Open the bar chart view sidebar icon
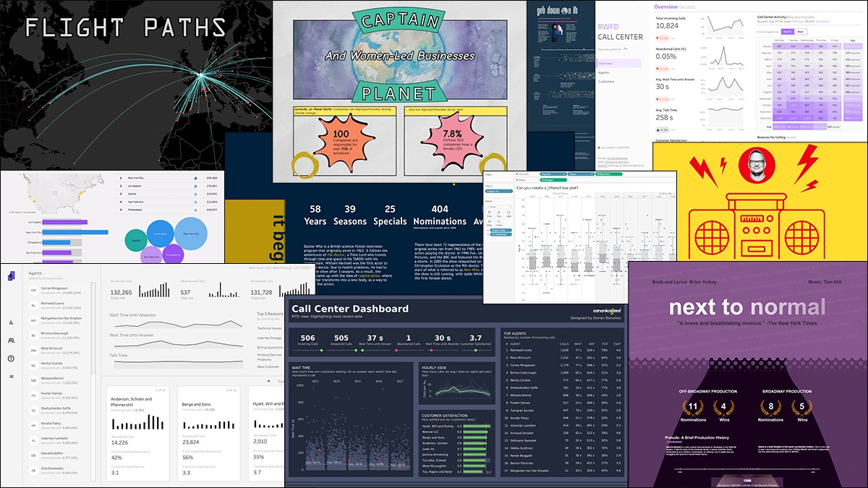 click(x=11, y=322)
